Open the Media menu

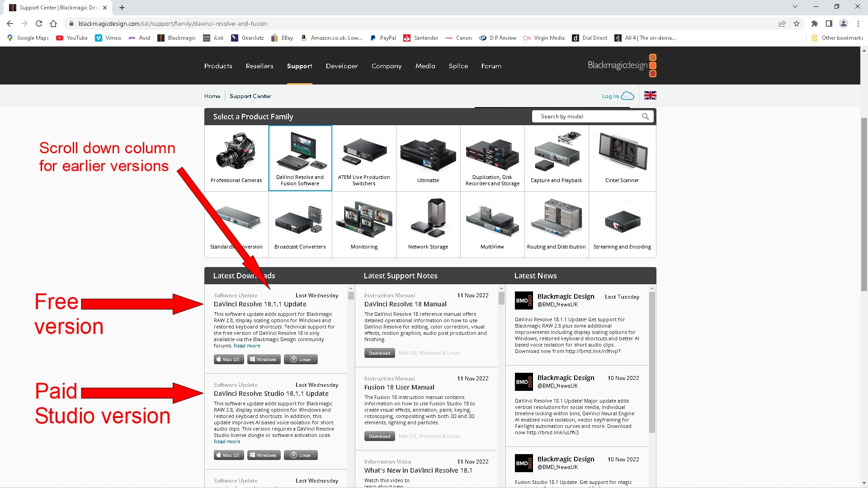coord(425,66)
